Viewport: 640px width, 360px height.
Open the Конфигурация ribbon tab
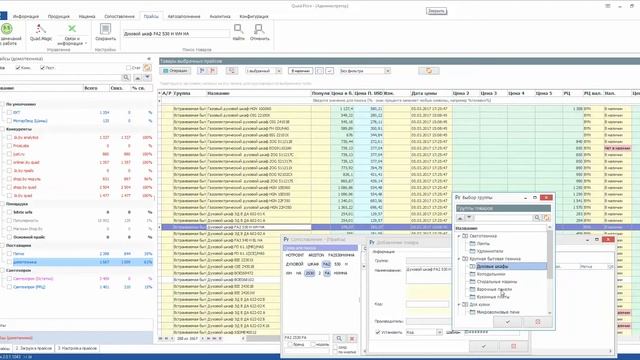[253, 16]
